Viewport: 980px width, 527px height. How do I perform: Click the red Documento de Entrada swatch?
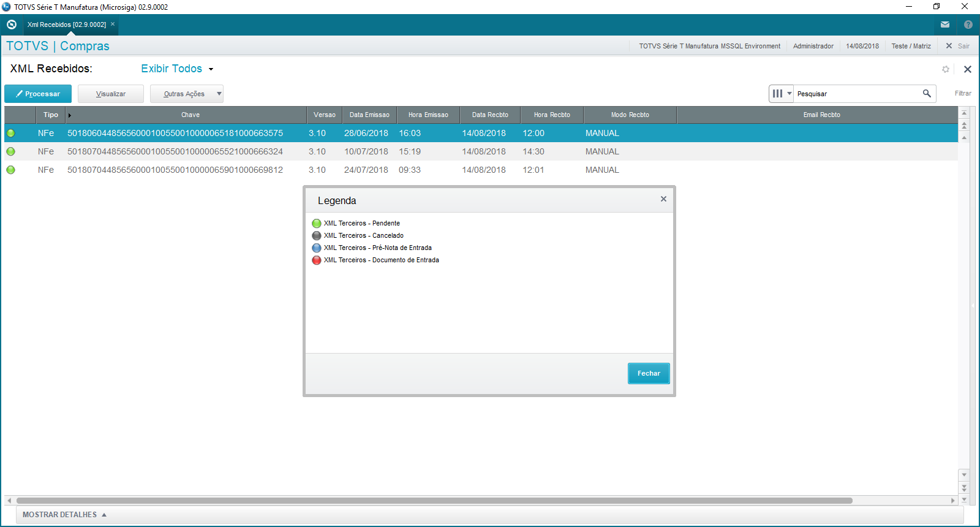click(x=317, y=260)
